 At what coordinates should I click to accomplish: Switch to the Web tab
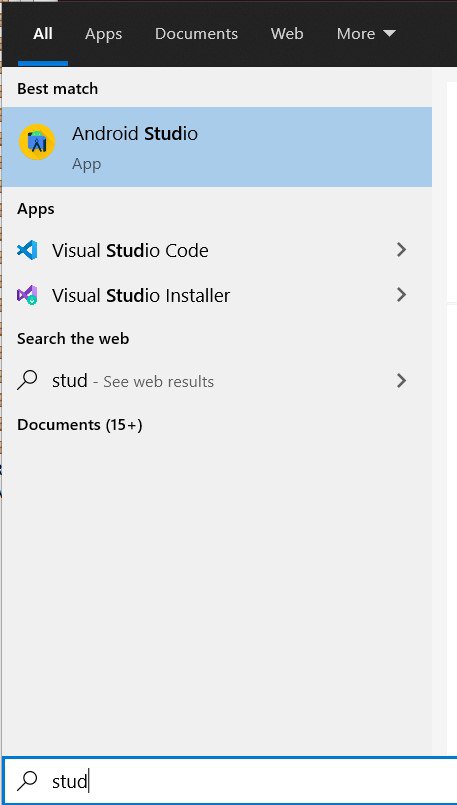(x=287, y=34)
